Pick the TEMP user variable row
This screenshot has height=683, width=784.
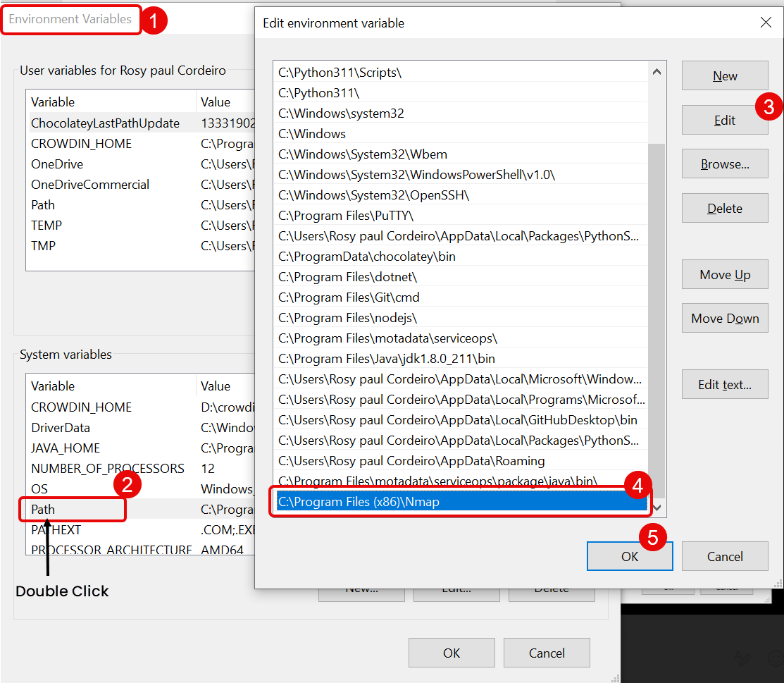click(46, 226)
